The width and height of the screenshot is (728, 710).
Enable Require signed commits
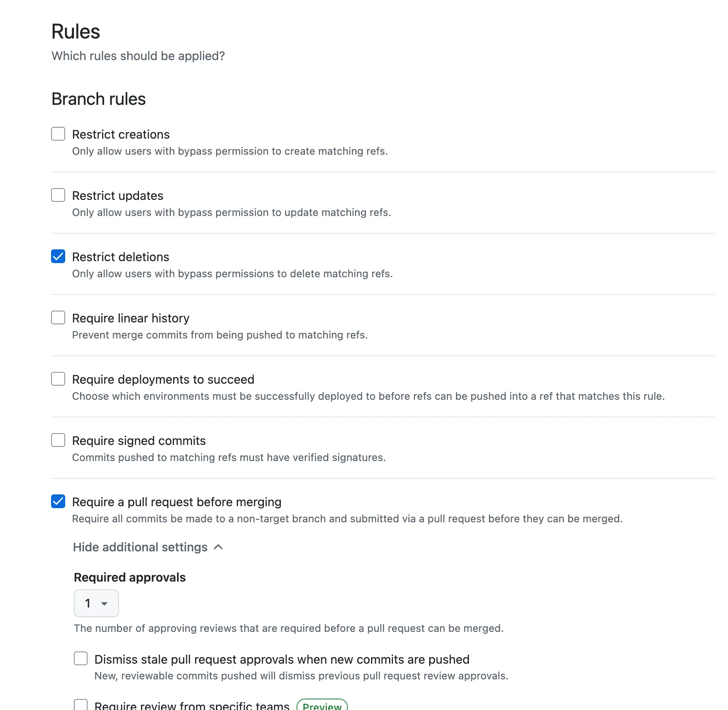click(x=58, y=440)
